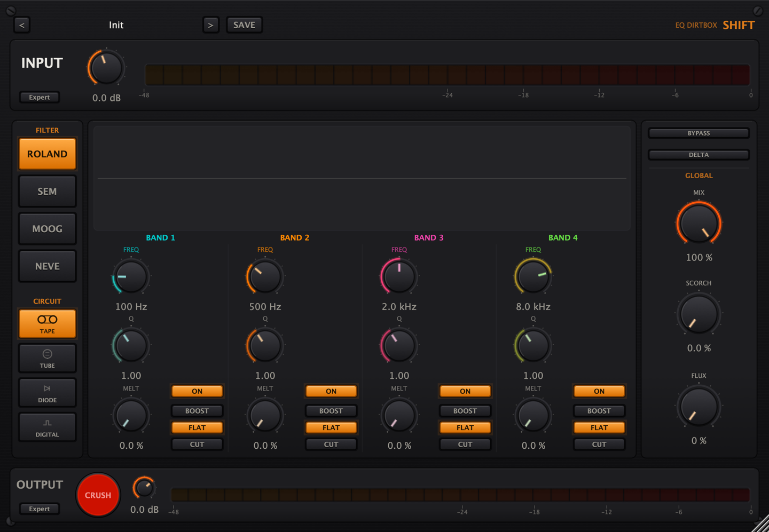Click the Init preset name
The height and width of the screenshot is (532, 769).
(x=116, y=25)
